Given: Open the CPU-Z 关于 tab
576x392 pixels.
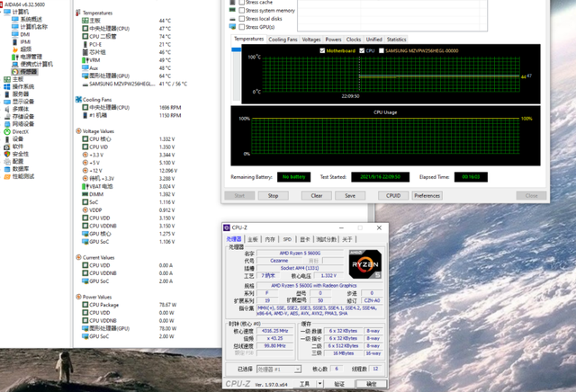Looking at the screenshot, I should [x=347, y=239].
